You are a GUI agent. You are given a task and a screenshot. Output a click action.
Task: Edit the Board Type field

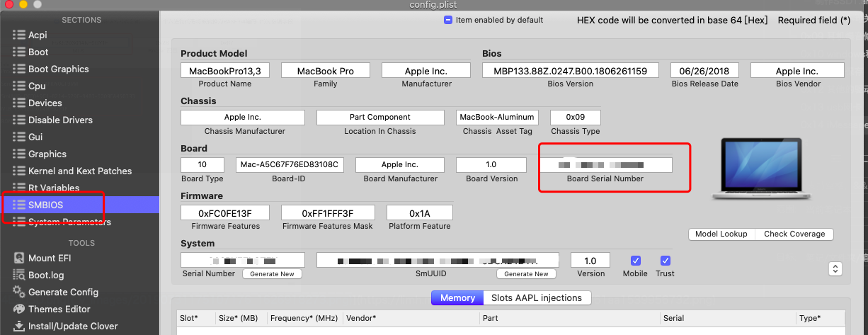(202, 165)
